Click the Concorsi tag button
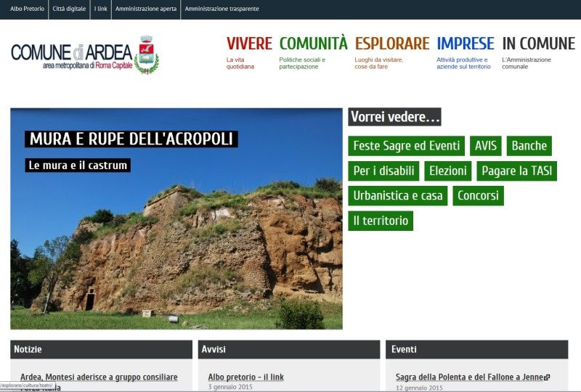The image size is (581, 392). point(478,195)
